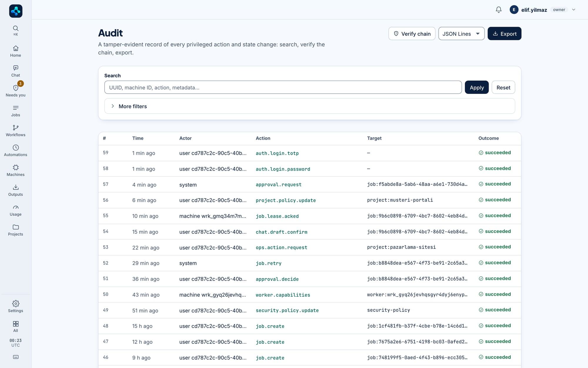Click the approval.request action entry
The width and height of the screenshot is (588, 368).
(279, 185)
